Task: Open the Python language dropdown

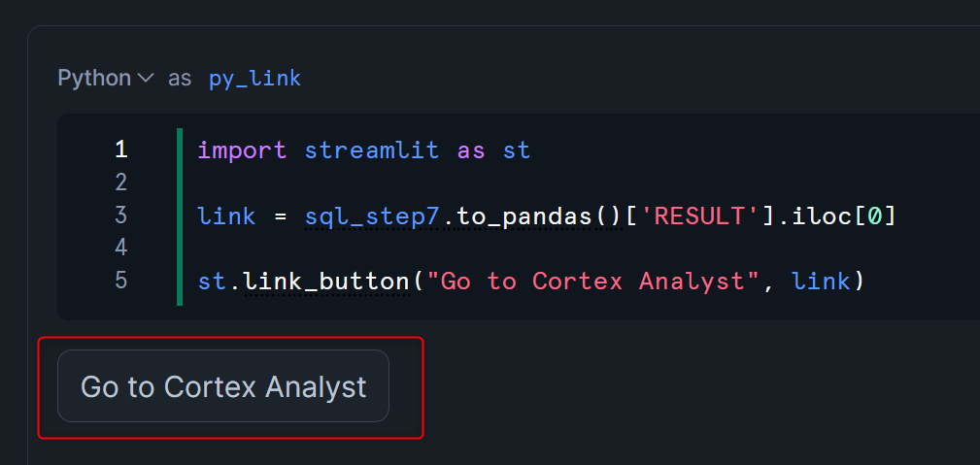Action: (105, 79)
